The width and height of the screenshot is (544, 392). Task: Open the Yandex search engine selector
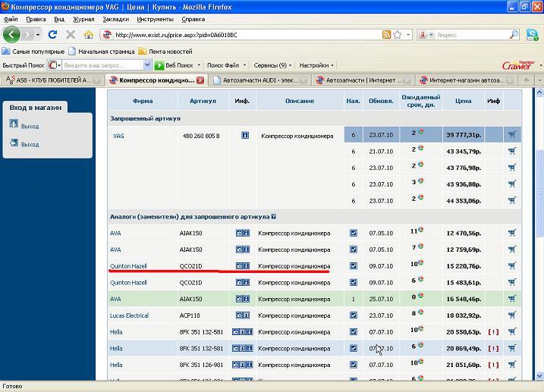coord(426,35)
